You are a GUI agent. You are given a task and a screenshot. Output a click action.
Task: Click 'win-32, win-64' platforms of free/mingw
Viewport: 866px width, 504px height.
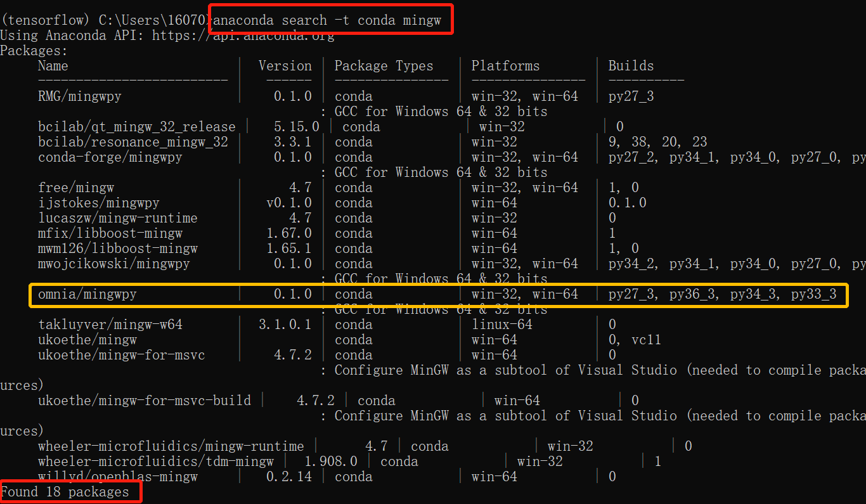click(x=525, y=188)
